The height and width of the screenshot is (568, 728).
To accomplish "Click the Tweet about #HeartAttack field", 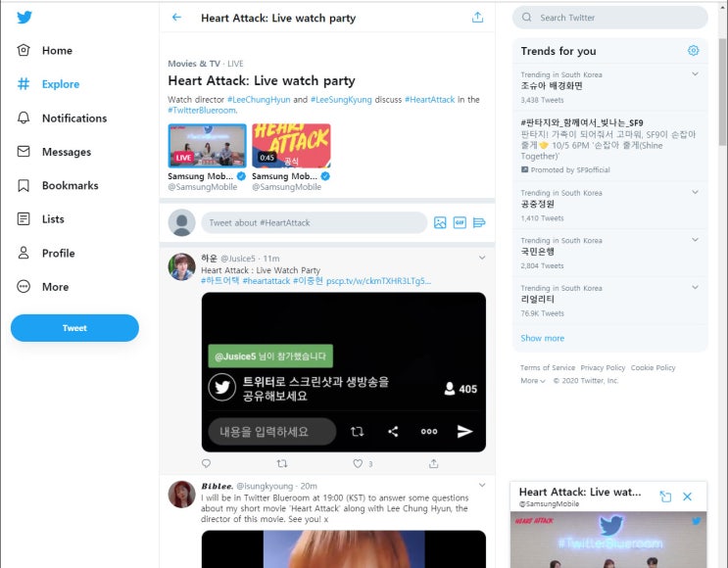I will pos(314,222).
